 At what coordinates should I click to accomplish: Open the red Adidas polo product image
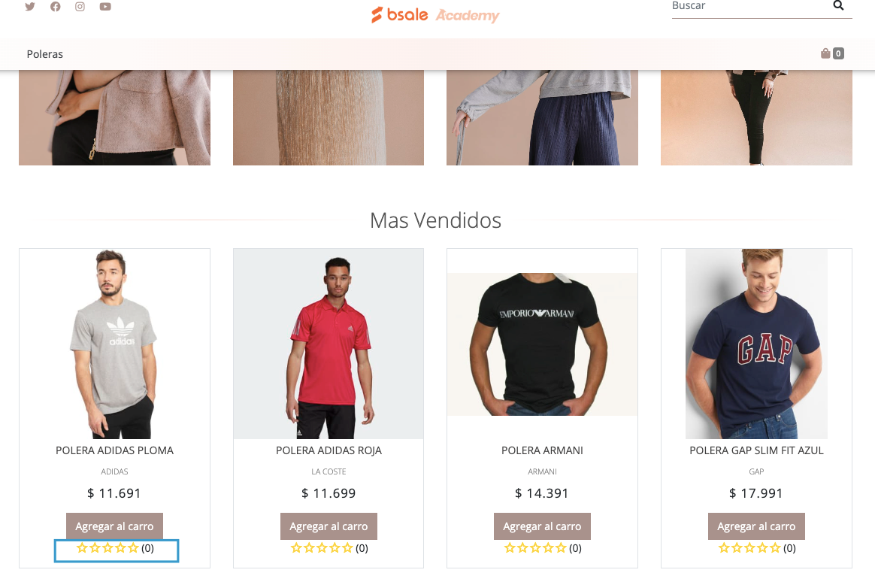pyautogui.click(x=328, y=344)
